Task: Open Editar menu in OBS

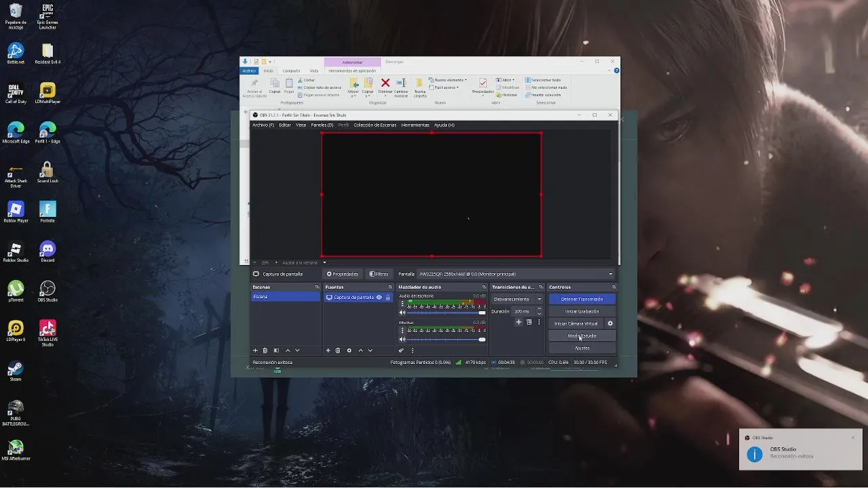Action: click(285, 125)
